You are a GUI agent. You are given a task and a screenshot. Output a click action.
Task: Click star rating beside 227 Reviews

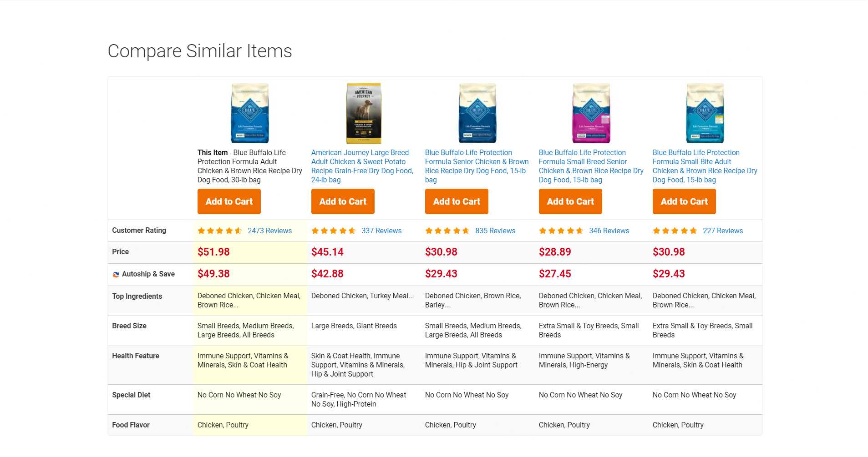(675, 231)
